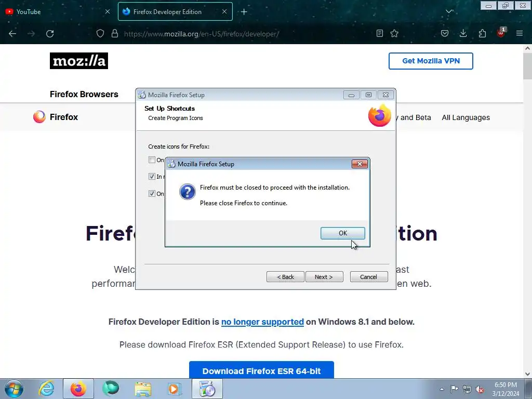Image resolution: width=532 pixels, height=399 pixels.
Task: Close the Firefox Developer Edition tab
Action: click(224, 11)
